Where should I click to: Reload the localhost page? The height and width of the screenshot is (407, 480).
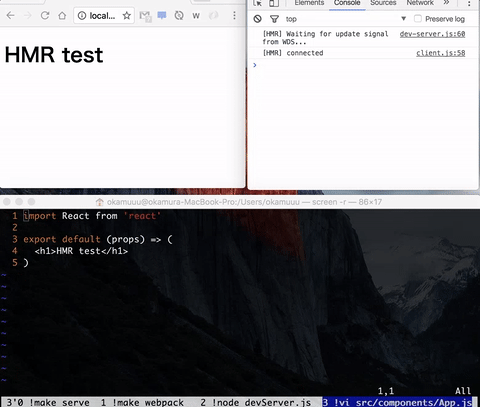45,15
